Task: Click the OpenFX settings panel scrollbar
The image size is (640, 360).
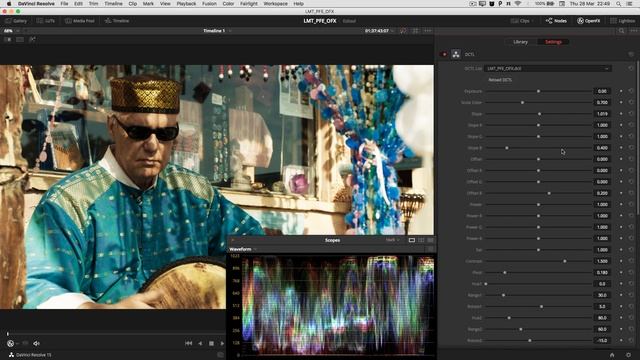Action: click(638, 137)
